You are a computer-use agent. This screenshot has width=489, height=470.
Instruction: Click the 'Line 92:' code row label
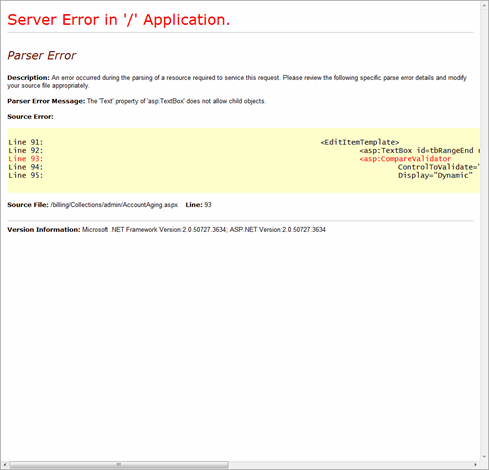(26, 151)
